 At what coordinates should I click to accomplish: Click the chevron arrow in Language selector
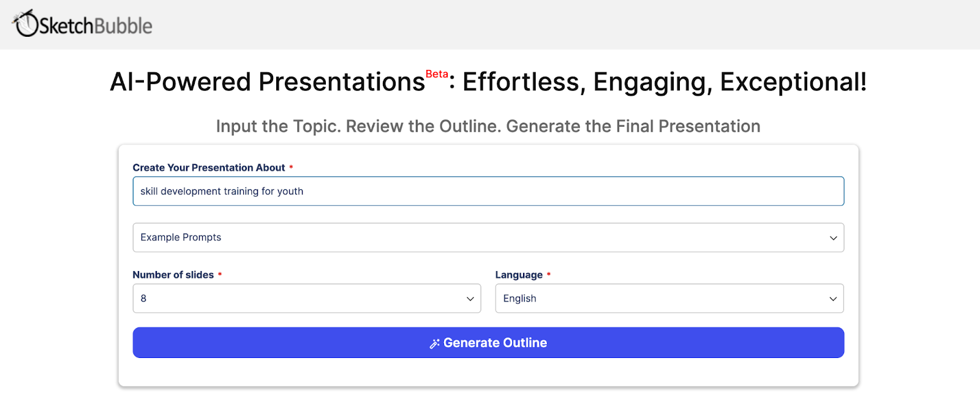[x=833, y=299]
